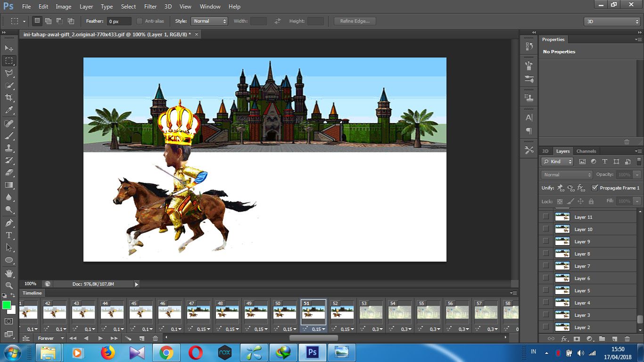Choose the Brush tool
Image resolution: width=644 pixels, height=362 pixels.
[x=9, y=136]
